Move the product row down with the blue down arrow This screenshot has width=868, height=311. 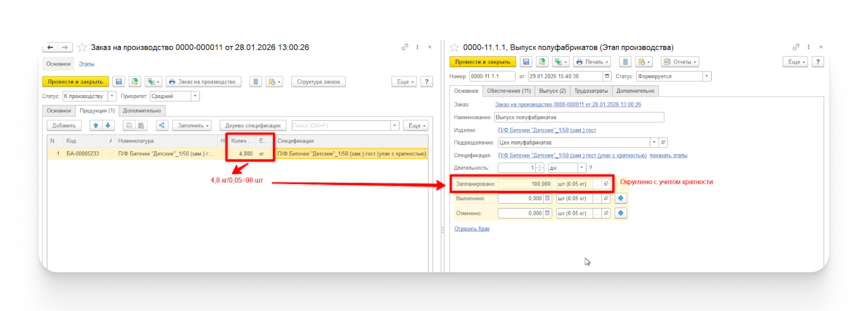click(108, 126)
